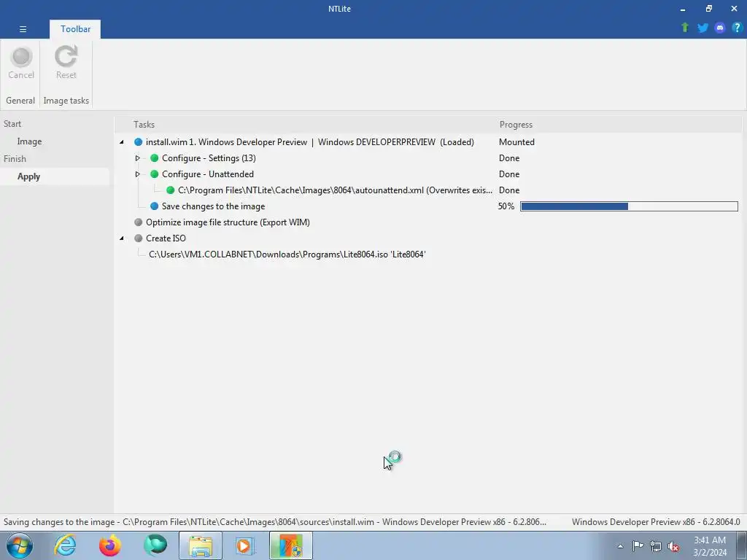Open muted volume tray icon
The height and width of the screenshot is (560, 747).
(673, 546)
